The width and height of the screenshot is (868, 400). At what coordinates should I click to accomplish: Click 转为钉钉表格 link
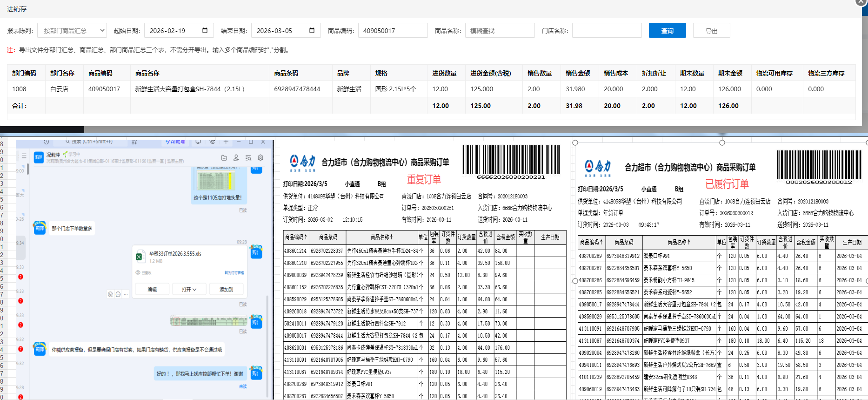pos(234,273)
